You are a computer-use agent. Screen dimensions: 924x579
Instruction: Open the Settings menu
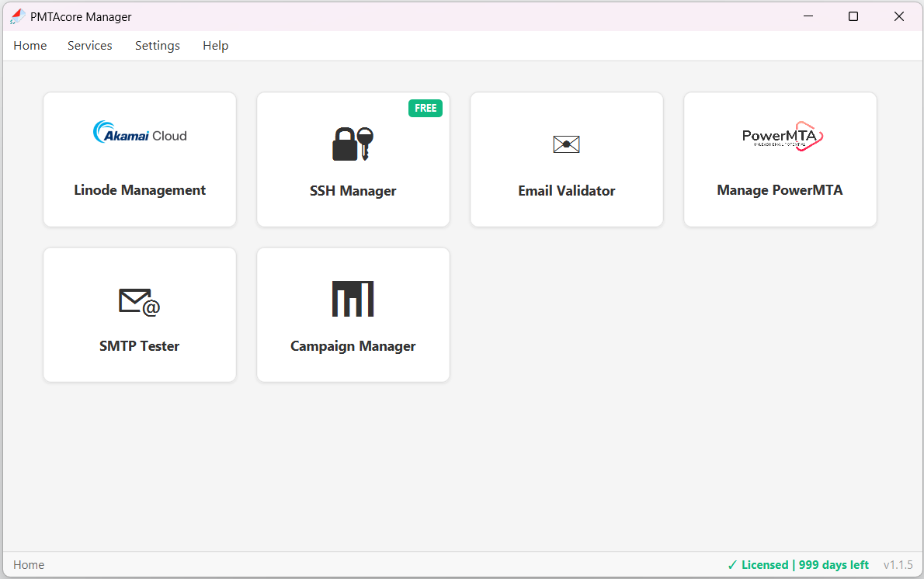click(x=157, y=45)
